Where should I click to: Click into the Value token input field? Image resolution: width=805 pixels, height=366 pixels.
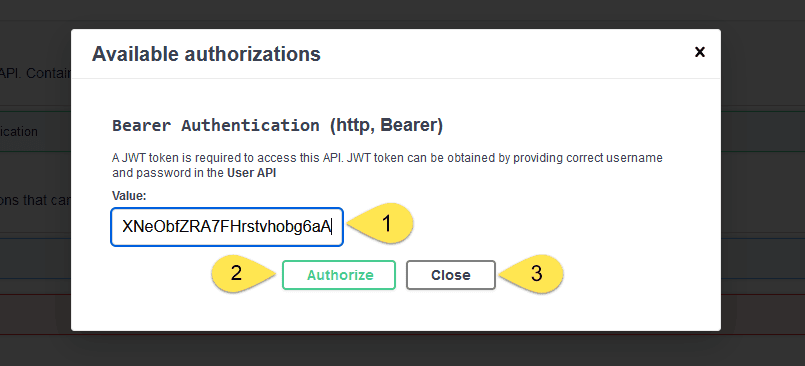point(227,226)
